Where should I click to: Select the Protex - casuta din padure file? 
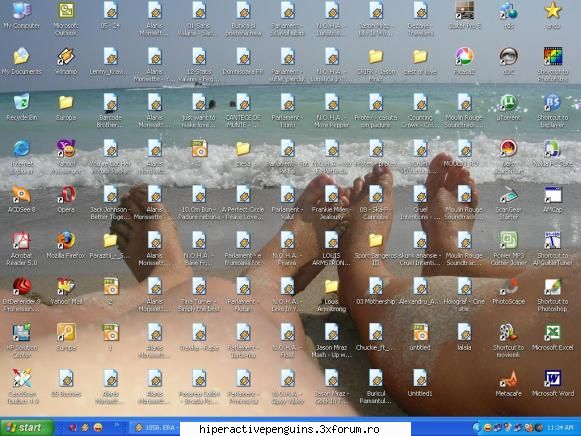coord(376,111)
